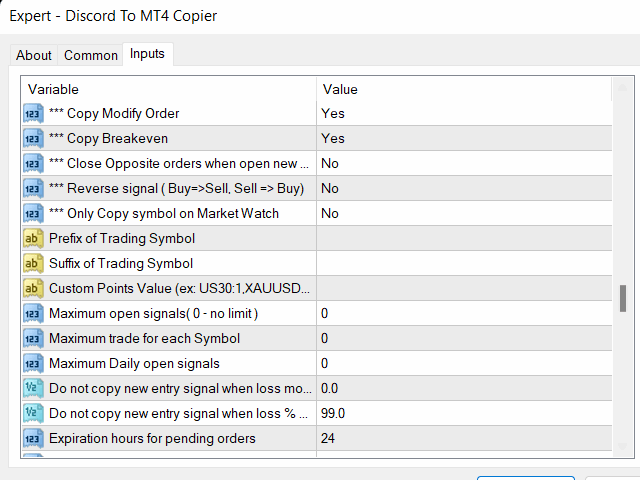
Task: Select the Inputs tab
Action: pyautogui.click(x=147, y=54)
